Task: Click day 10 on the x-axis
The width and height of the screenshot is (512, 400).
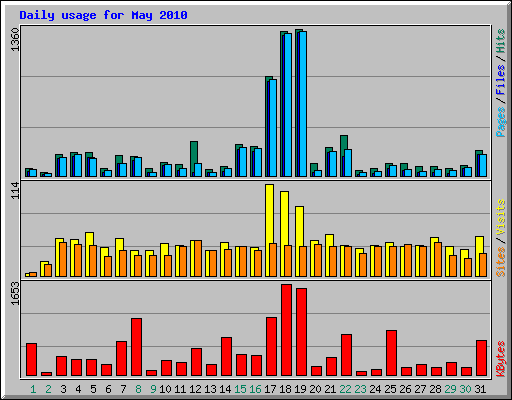Action: click(165, 389)
